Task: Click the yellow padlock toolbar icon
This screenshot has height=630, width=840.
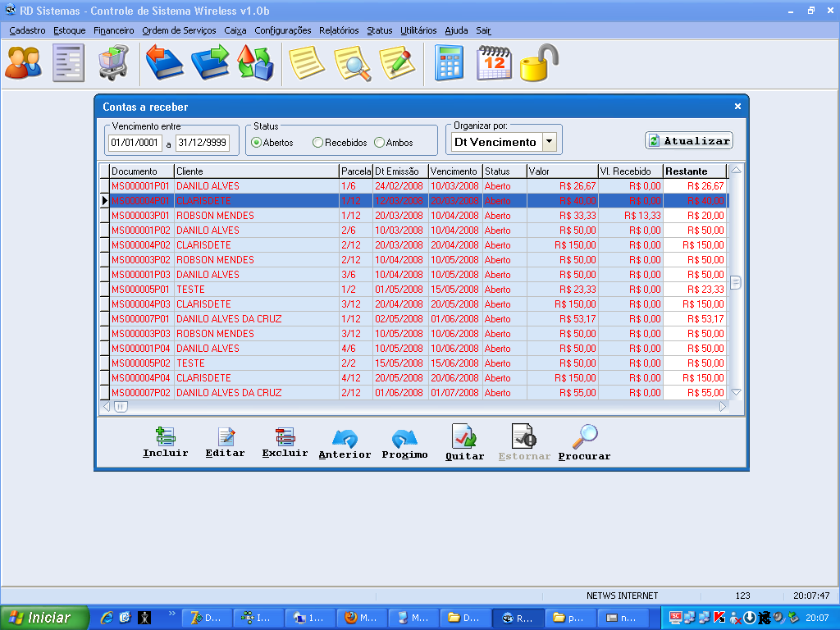Action: click(x=539, y=63)
